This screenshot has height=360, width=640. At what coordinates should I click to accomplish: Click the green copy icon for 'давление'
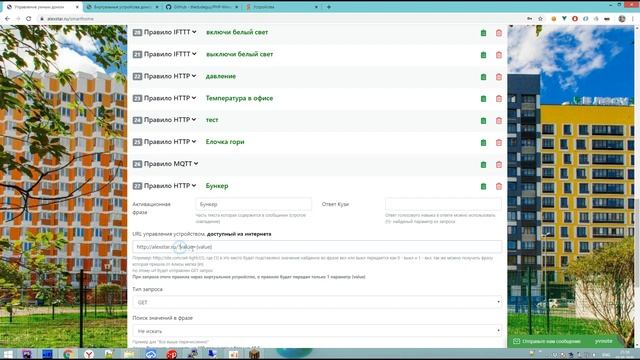point(483,77)
